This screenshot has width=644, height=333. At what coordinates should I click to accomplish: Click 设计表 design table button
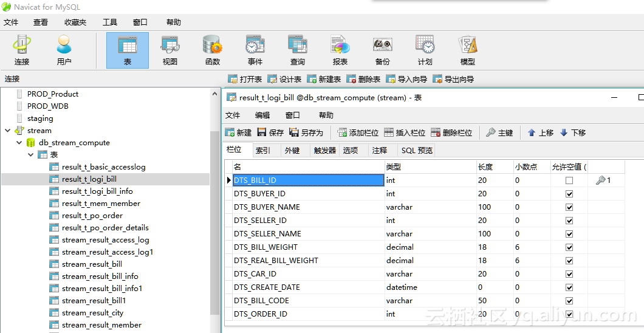click(x=284, y=79)
